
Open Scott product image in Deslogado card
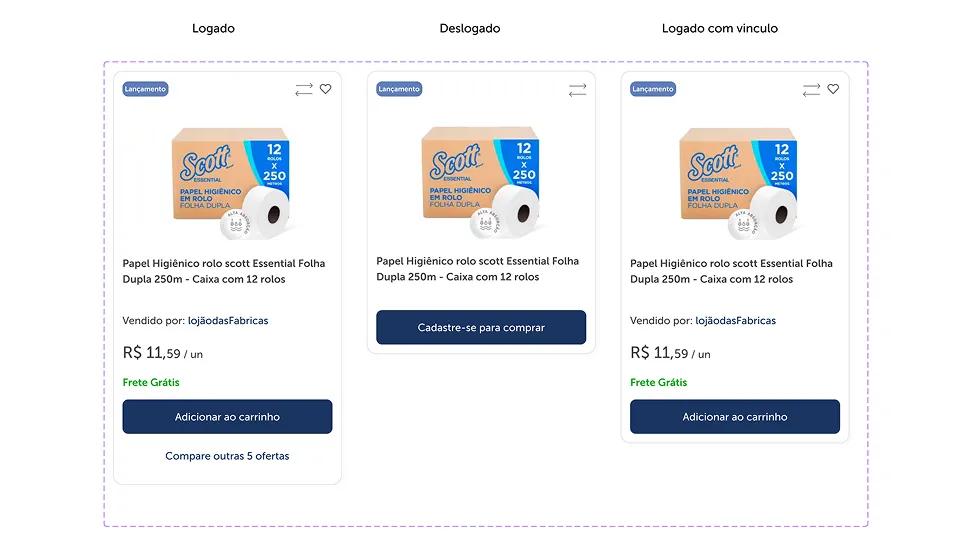(x=481, y=181)
